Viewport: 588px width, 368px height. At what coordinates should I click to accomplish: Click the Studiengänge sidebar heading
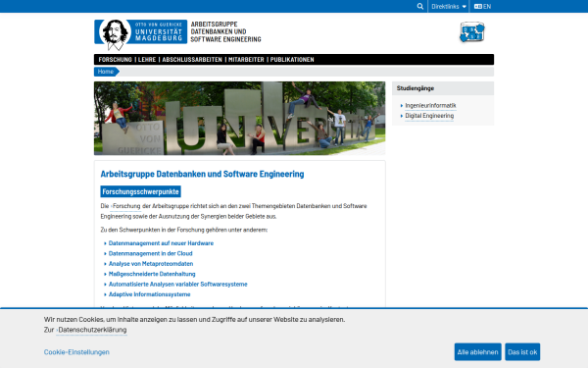tap(416, 88)
